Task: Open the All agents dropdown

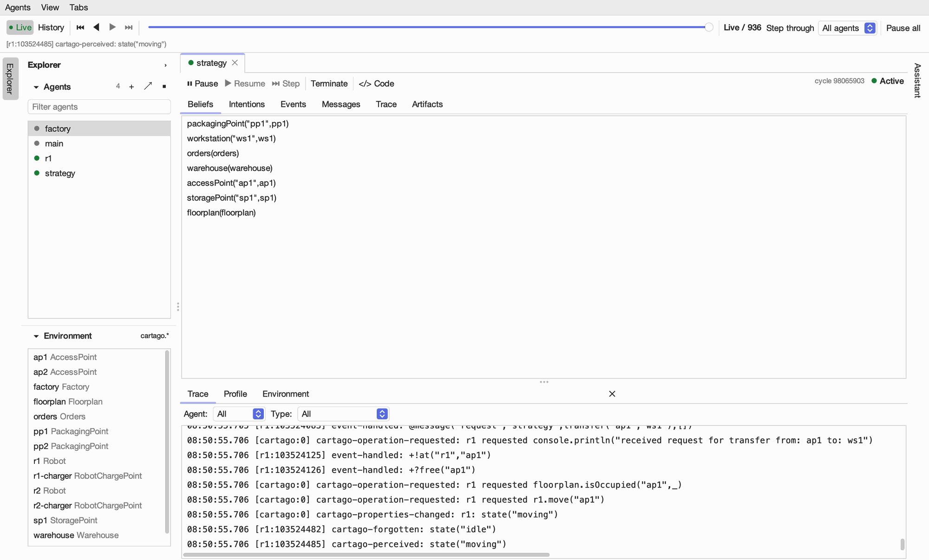Action: [x=847, y=28]
